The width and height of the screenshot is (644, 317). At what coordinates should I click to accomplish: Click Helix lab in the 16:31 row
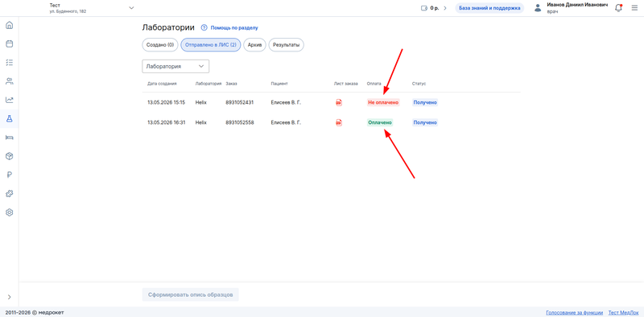tap(201, 122)
